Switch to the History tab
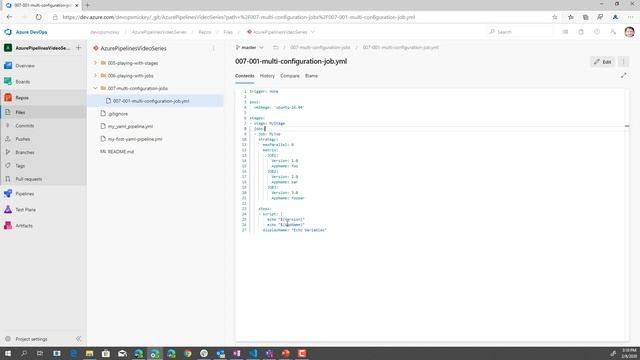Screen dimensions: 640x360 click(267, 76)
